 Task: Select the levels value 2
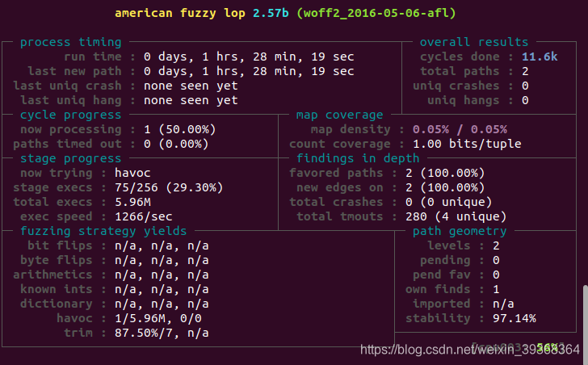496,246
